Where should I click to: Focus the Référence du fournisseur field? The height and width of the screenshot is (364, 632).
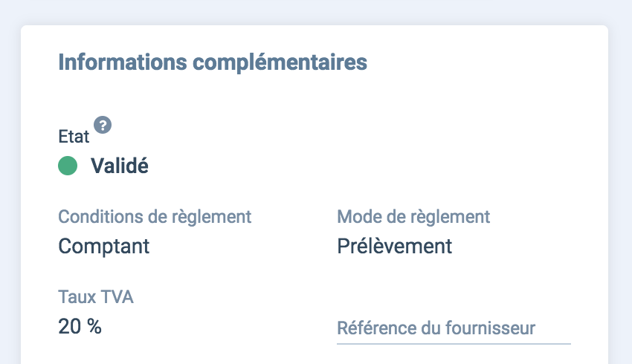click(454, 328)
